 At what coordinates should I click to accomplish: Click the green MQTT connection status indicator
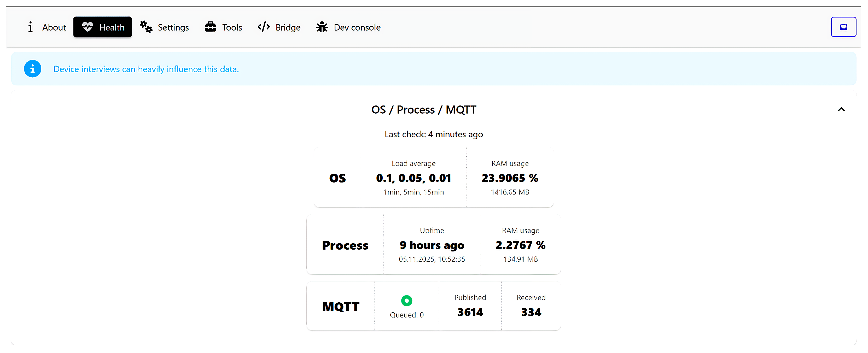pos(406,300)
